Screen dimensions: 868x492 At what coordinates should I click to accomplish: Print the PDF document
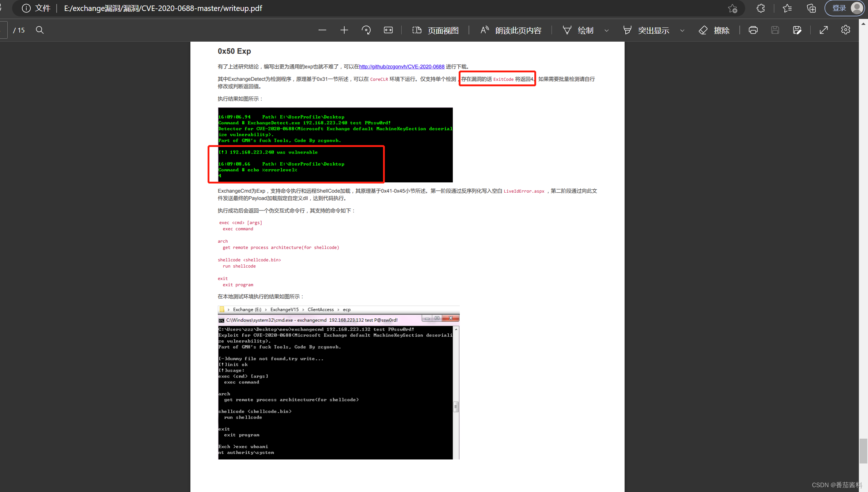point(753,30)
